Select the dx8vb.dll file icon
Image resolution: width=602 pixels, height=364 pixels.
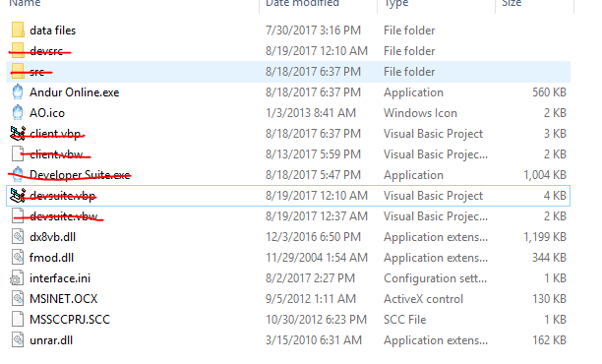[18, 236]
